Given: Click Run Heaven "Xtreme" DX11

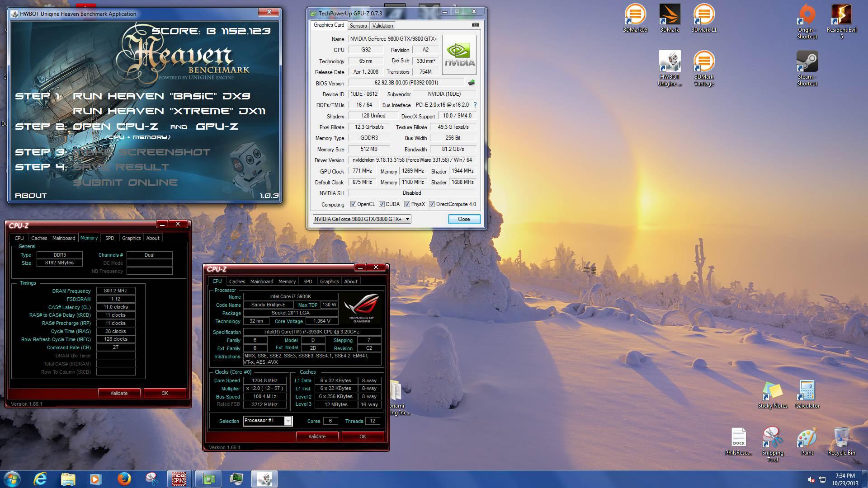Looking at the screenshot, I should [x=169, y=111].
